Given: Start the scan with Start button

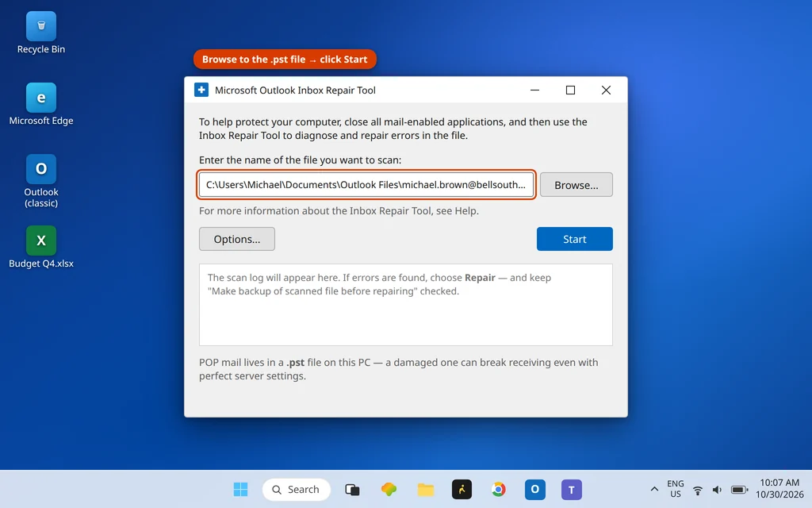Looking at the screenshot, I should tap(574, 239).
